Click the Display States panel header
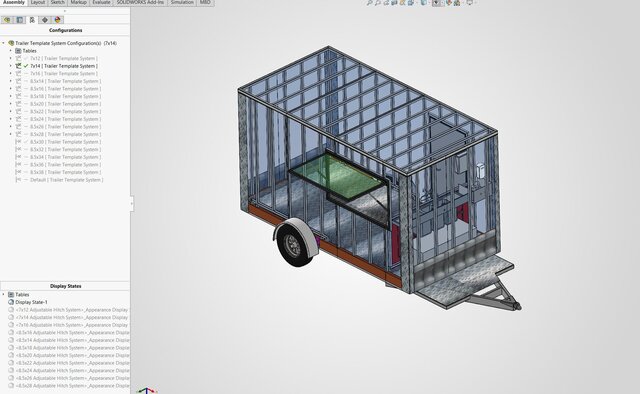640x394 pixels. click(x=65, y=286)
